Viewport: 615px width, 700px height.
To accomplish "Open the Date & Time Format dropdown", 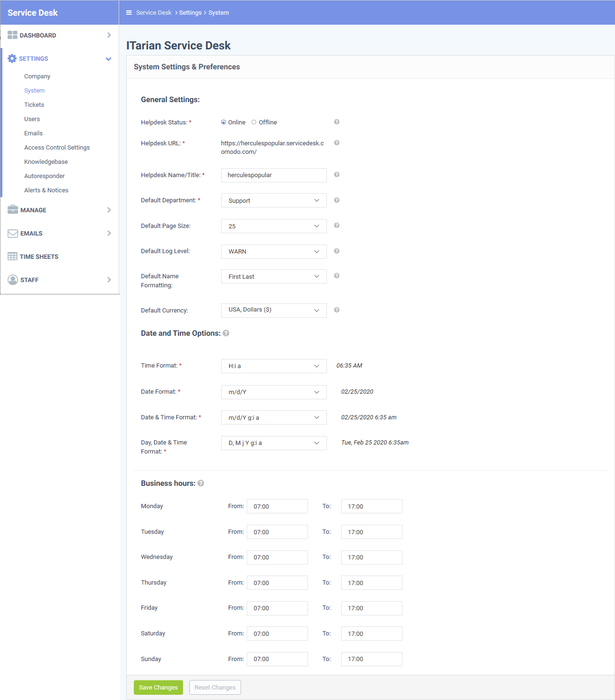I will [x=274, y=417].
